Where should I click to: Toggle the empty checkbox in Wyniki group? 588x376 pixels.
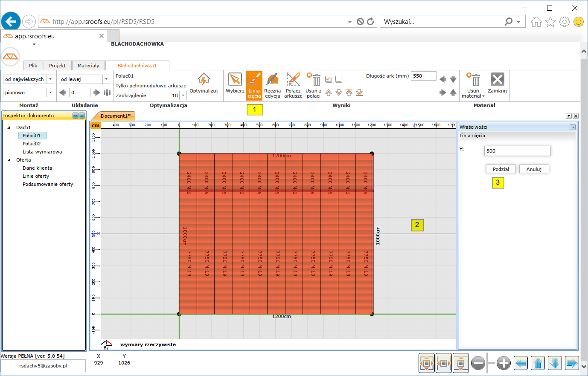point(339,79)
